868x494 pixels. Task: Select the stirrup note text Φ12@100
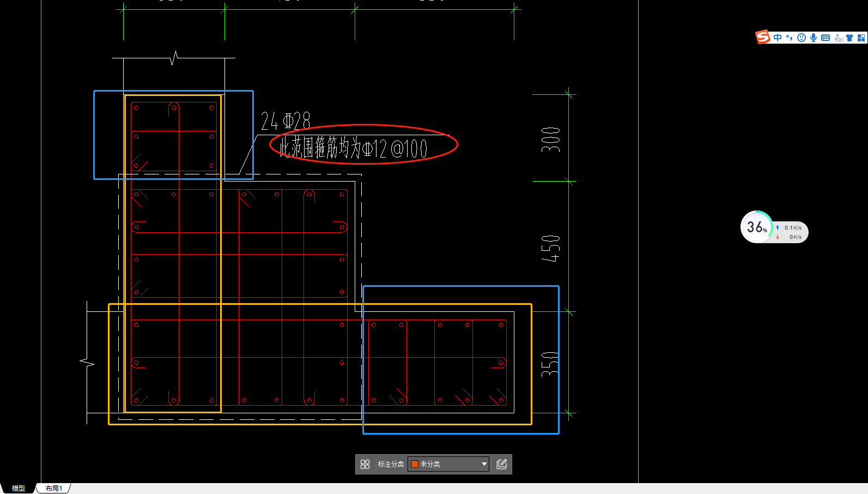pyautogui.click(x=354, y=148)
